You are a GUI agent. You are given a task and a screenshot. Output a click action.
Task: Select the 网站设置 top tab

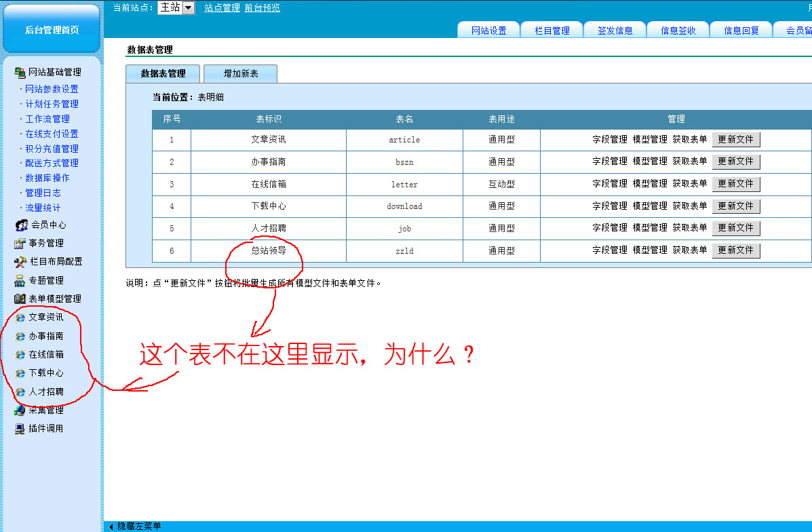[x=488, y=31]
